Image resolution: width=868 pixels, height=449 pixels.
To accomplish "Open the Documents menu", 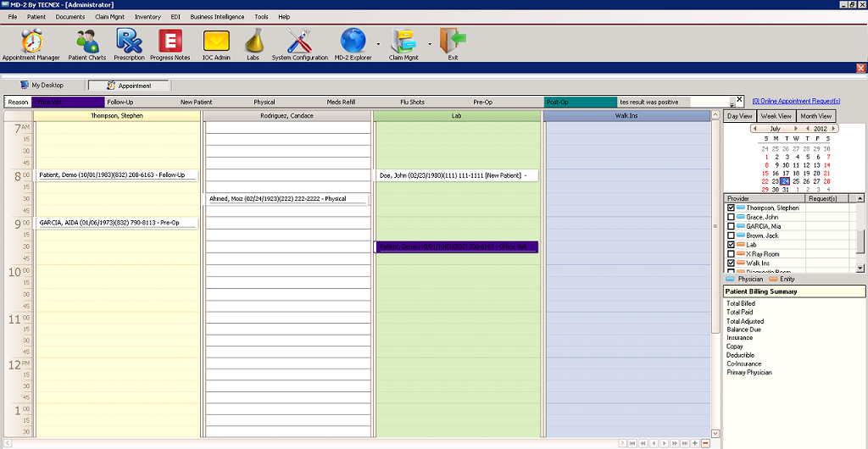I will 70,17.
